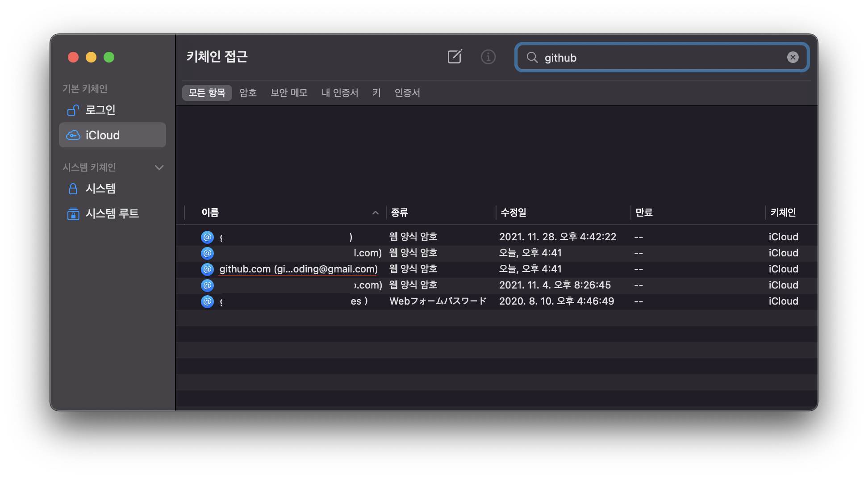868x477 pixels.
Task: Click @ icon of row dated 2021. 11. 4.
Action: tap(207, 285)
